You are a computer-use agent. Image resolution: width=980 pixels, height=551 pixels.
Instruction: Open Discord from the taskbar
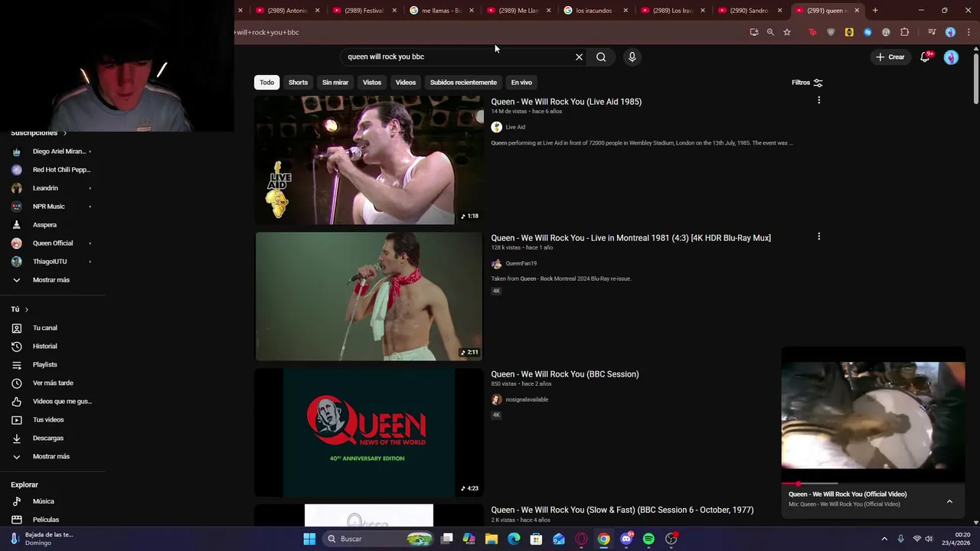click(626, 539)
